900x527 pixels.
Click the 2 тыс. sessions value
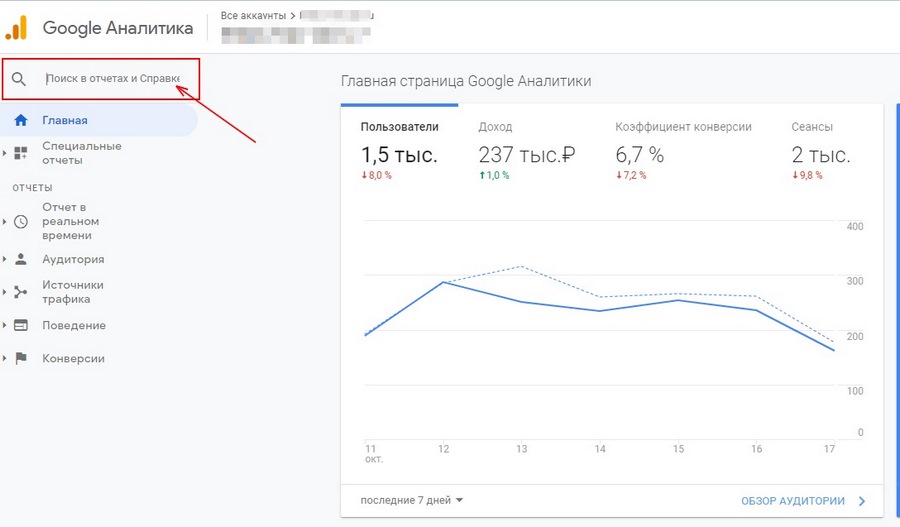click(x=821, y=154)
